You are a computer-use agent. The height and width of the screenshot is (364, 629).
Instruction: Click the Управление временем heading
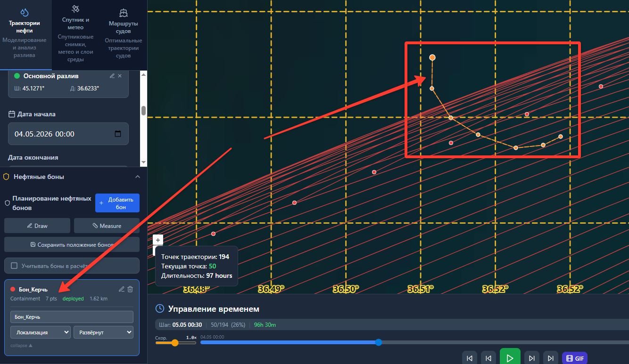pos(214,309)
